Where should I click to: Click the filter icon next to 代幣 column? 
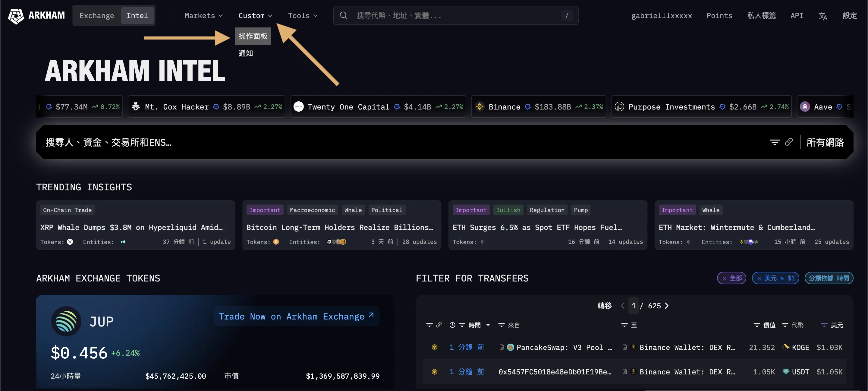coord(785,325)
